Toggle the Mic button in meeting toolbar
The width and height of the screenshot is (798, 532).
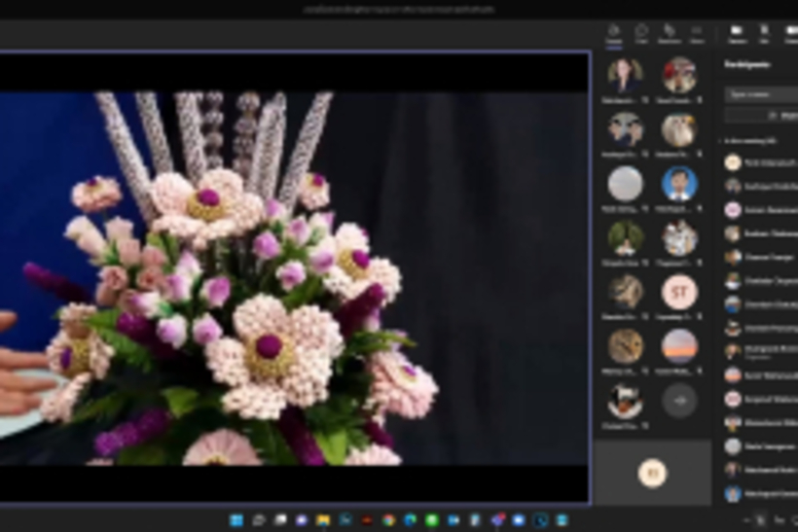tap(764, 34)
